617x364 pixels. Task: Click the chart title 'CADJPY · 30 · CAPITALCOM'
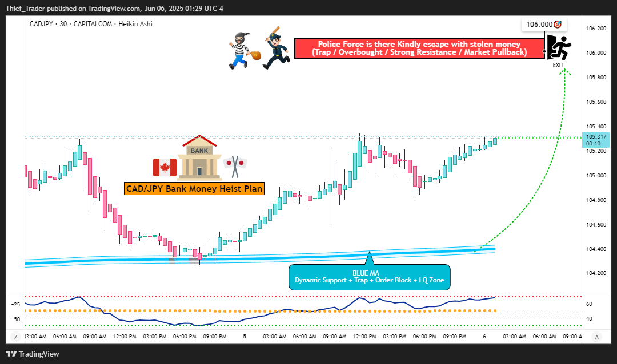pos(71,24)
